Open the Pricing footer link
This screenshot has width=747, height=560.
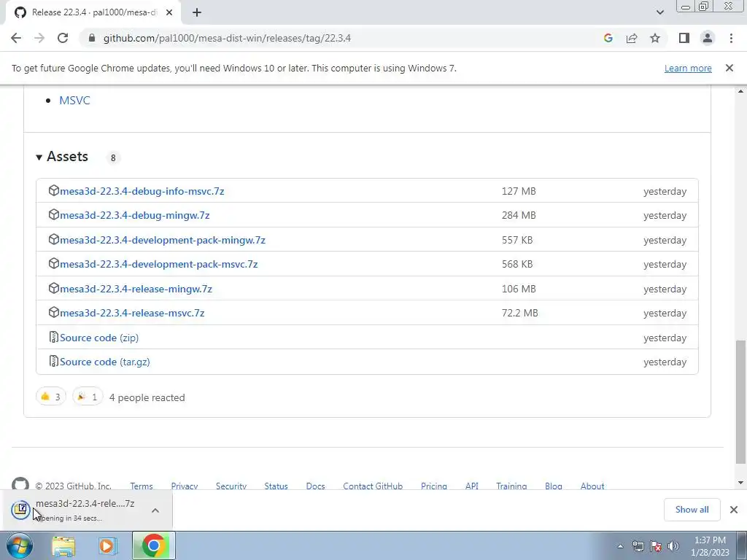434,486
